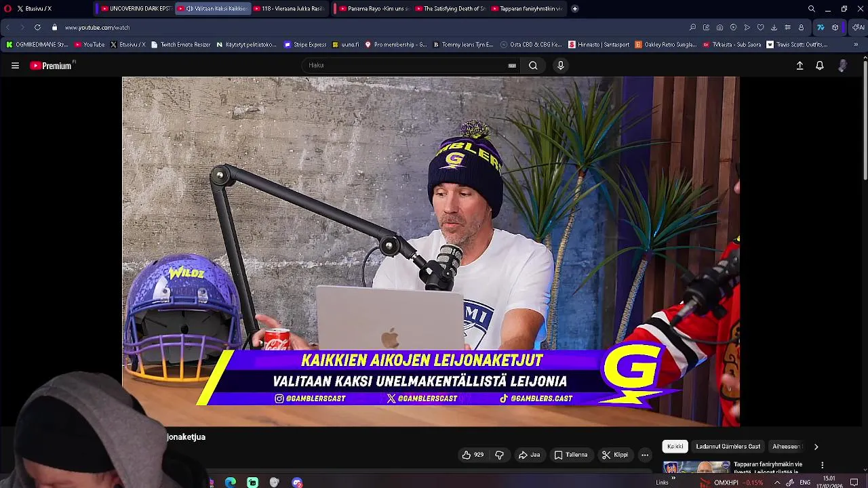This screenshot has width=868, height=488.
Task: Go to the YouTube Premium home logo
Action: (51, 66)
